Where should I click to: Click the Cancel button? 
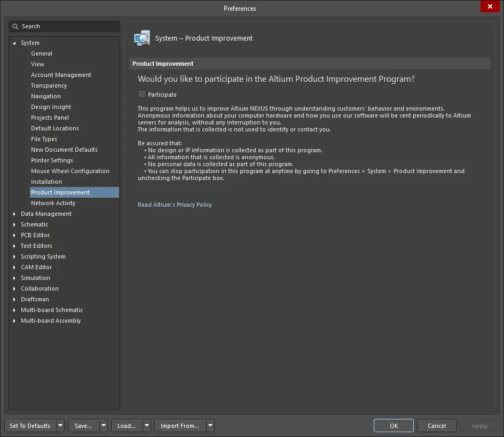pyautogui.click(x=437, y=425)
